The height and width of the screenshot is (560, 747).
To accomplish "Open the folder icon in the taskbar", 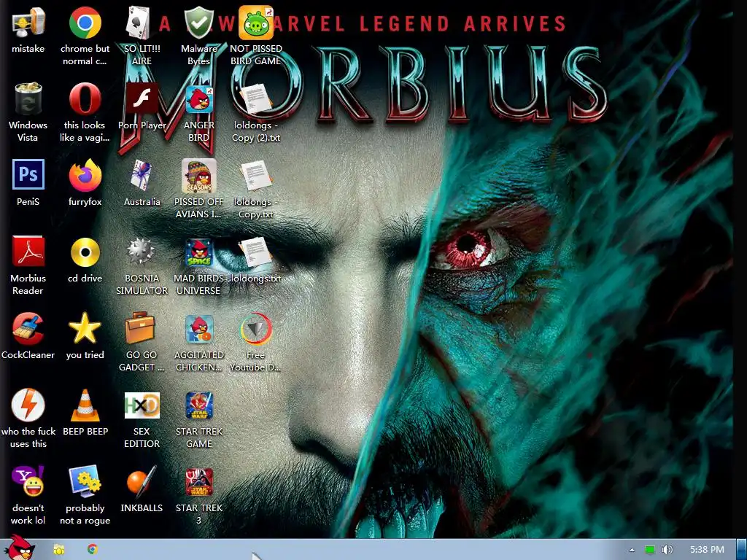I will pos(58,550).
